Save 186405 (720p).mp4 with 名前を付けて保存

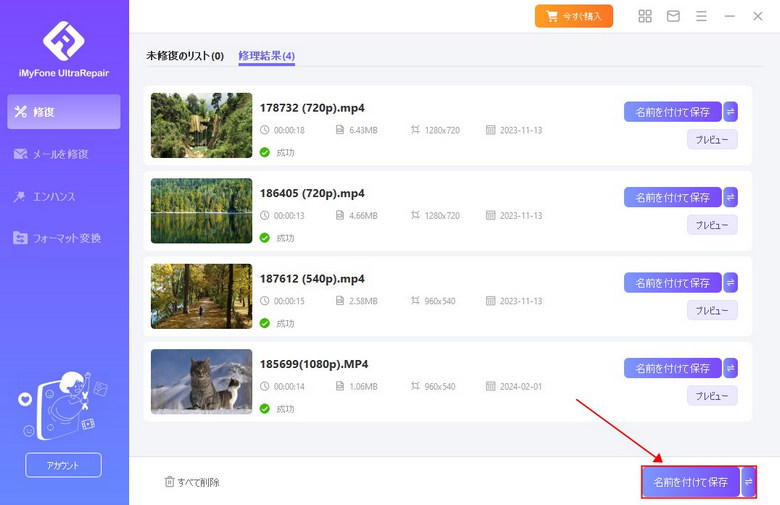tap(673, 198)
